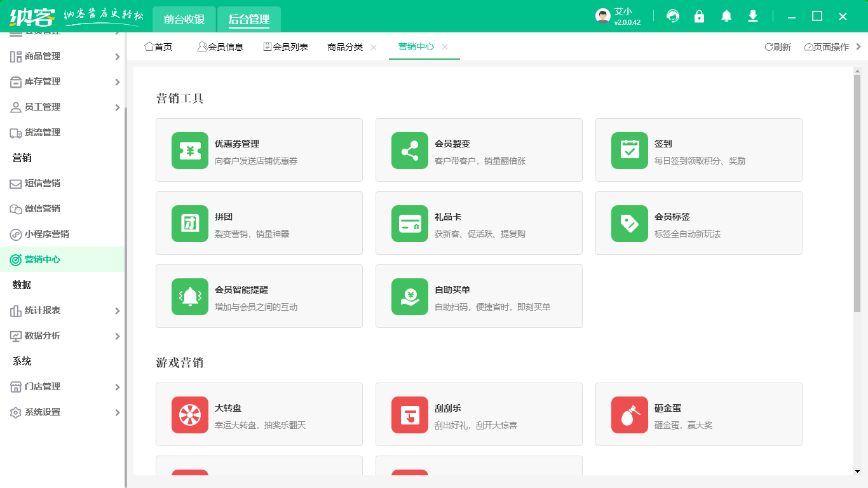Open the 页面操作 dropdown menu
This screenshot has height=488, width=868.
point(826,46)
